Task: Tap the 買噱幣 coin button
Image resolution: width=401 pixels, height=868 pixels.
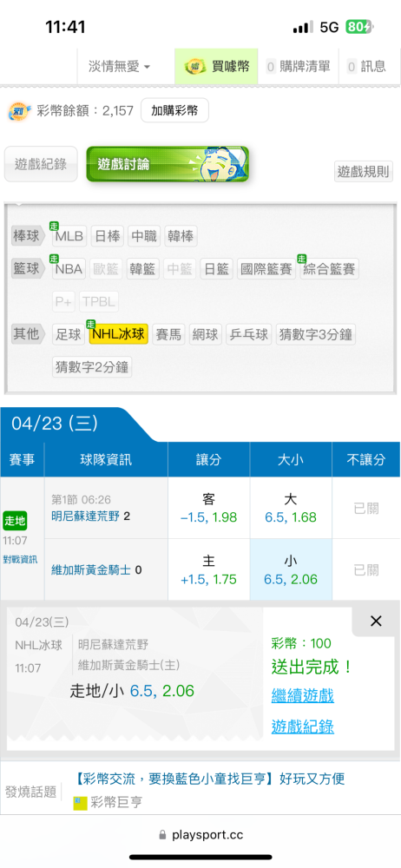Action: tap(217, 67)
